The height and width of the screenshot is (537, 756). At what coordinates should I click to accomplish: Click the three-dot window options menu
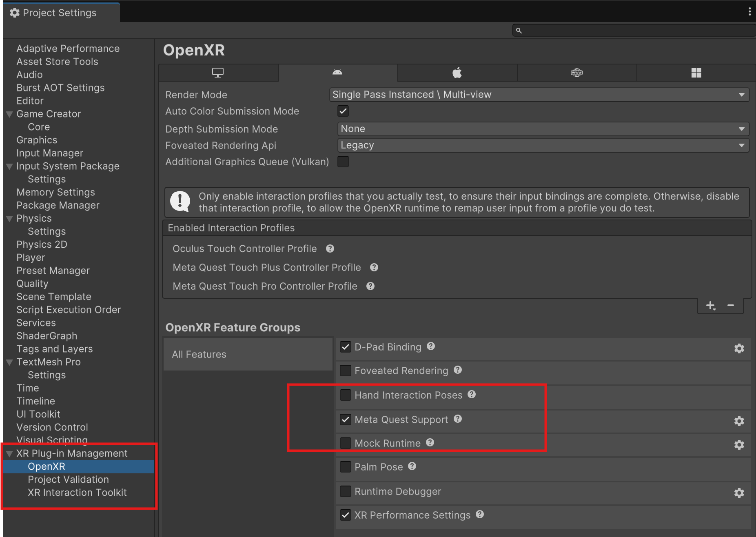pyautogui.click(x=749, y=12)
